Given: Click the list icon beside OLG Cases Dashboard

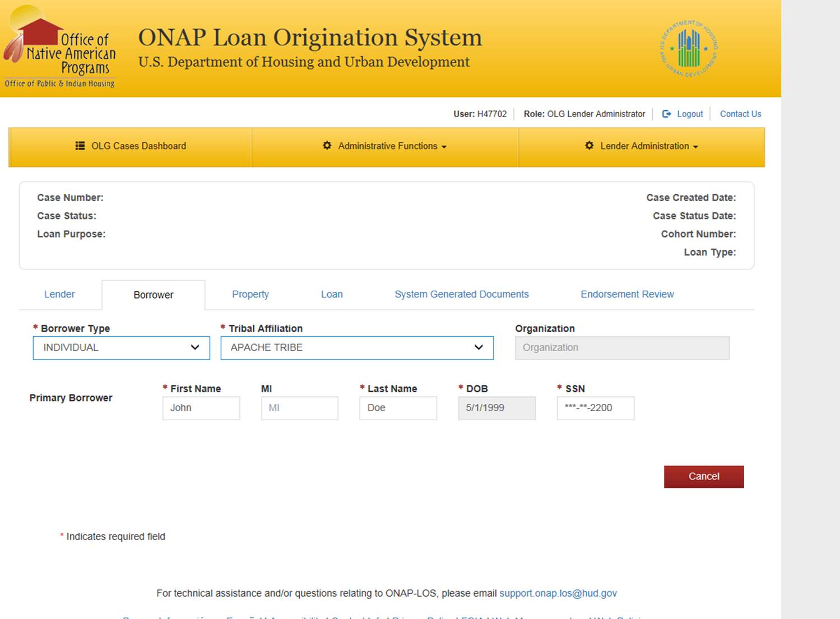Looking at the screenshot, I should click(80, 146).
